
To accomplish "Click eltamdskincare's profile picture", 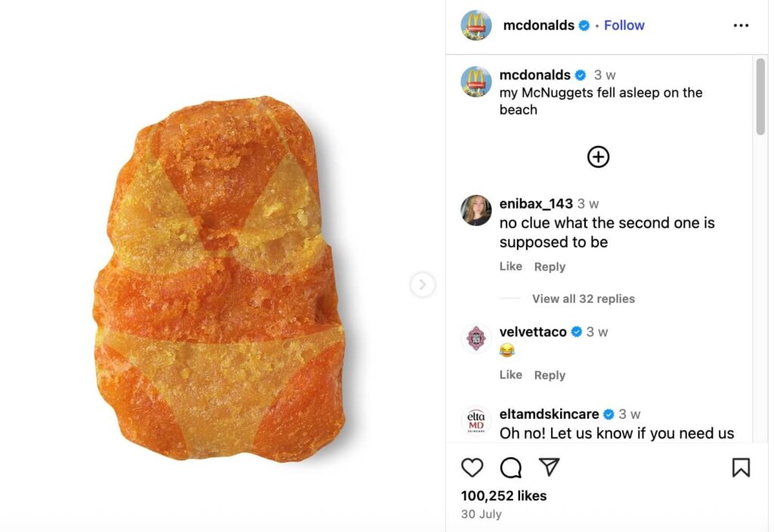I will (475, 420).
